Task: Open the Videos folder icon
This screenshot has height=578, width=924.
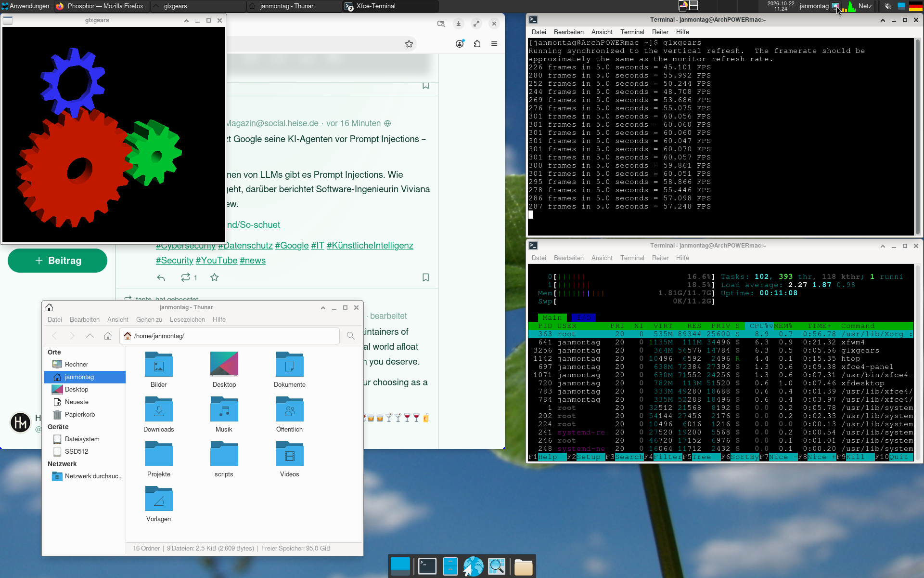Action: [x=289, y=454]
